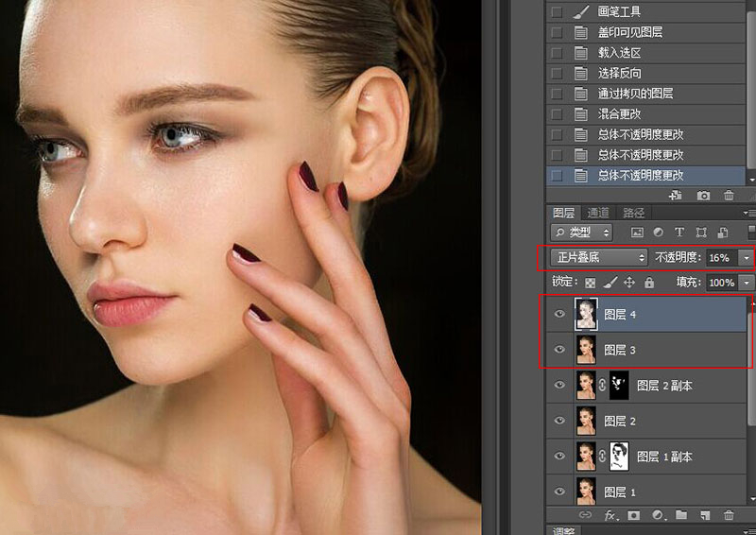
Task: Hide 图层 4 with its eye icon
Action: click(559, 314)
